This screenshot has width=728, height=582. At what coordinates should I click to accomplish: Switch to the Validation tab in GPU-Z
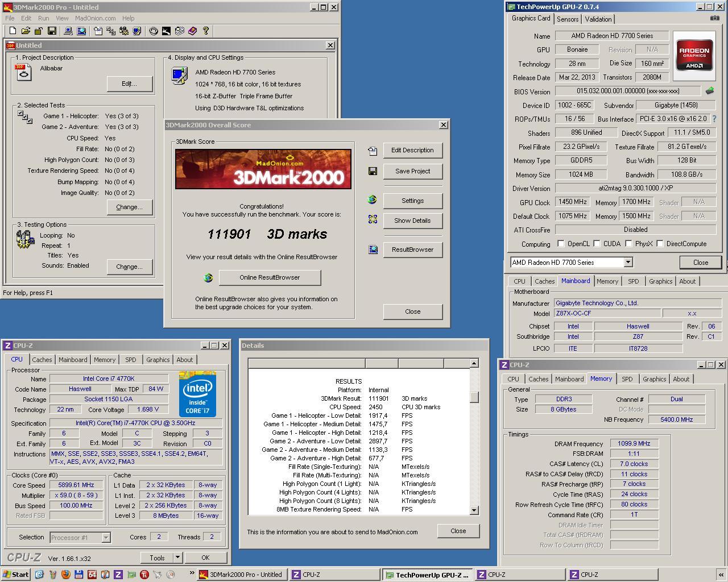[598, 19]
